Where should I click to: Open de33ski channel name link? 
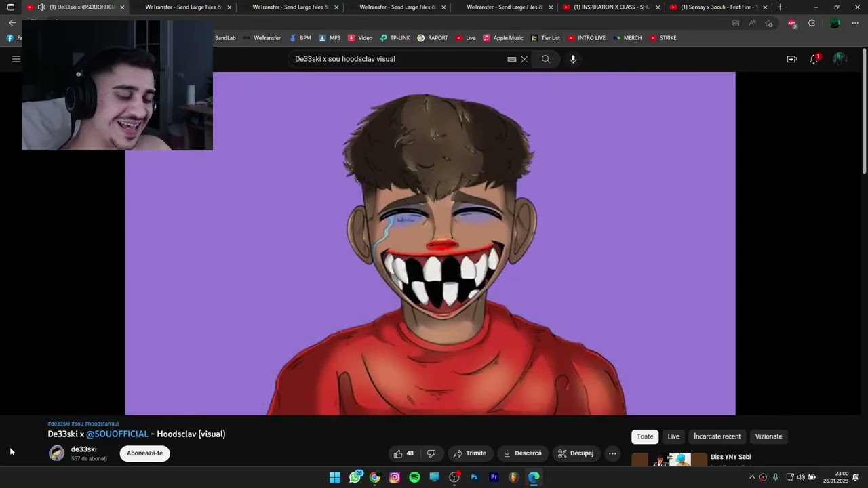tap(84, 449)
